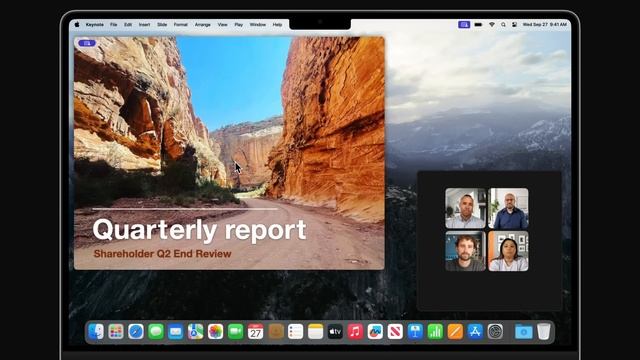Open the Window menu
Viewport: 640px width, 360px height.
(258, 24)
